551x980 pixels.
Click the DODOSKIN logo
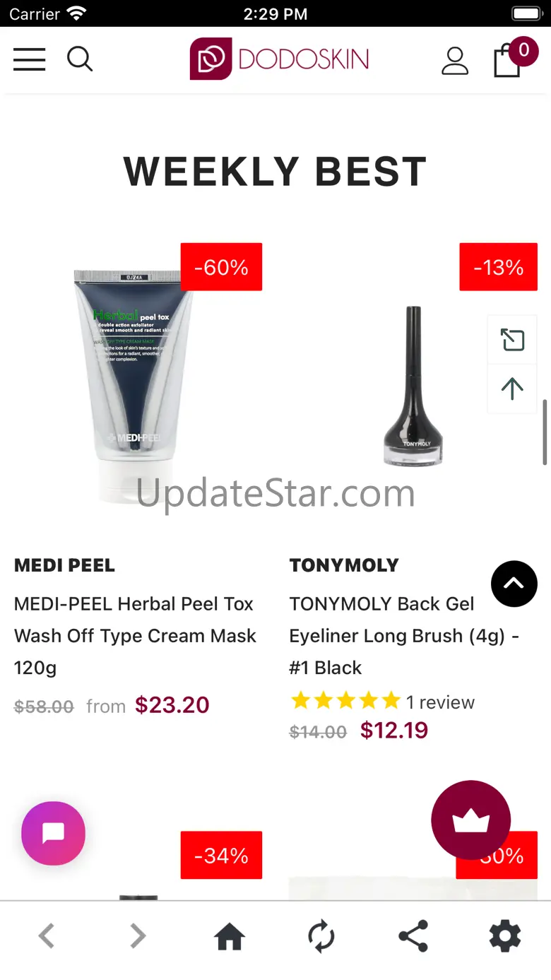pos(279,59)
